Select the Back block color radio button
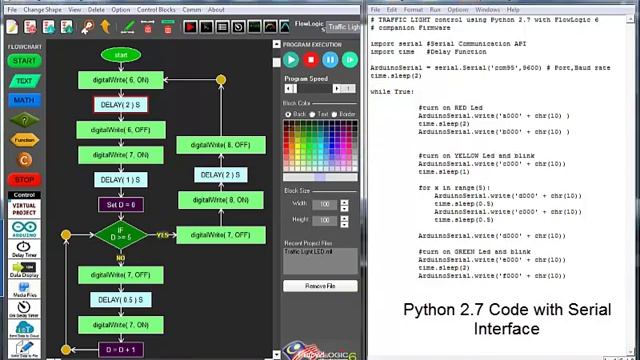Image resolution: width=640 pixels, height=360 pixels. pyautogui.click(x=288, y=114)
